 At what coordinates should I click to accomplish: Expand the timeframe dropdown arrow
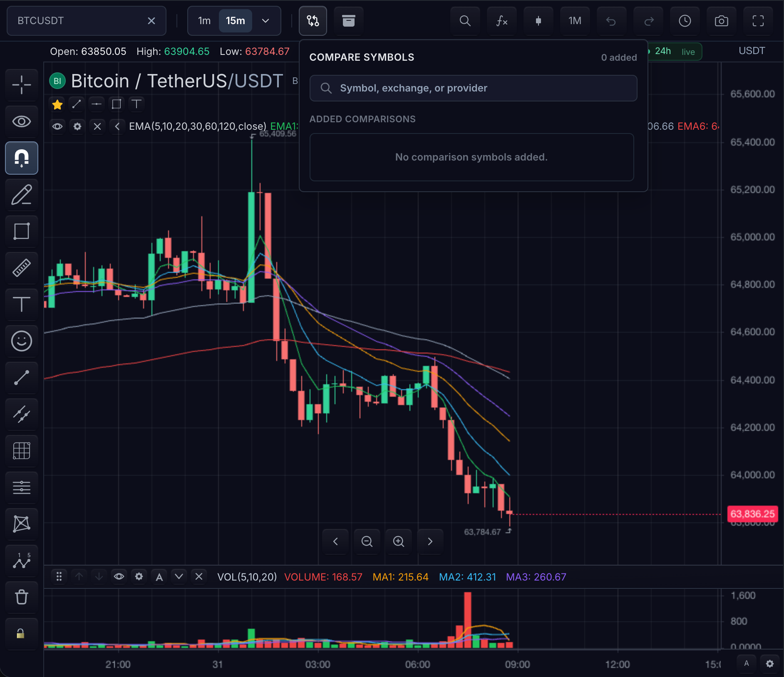265,21
